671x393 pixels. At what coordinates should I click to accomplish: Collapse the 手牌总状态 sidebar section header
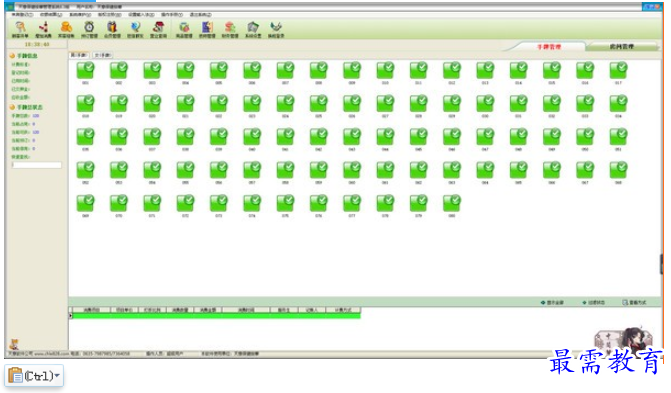point(26,107)
